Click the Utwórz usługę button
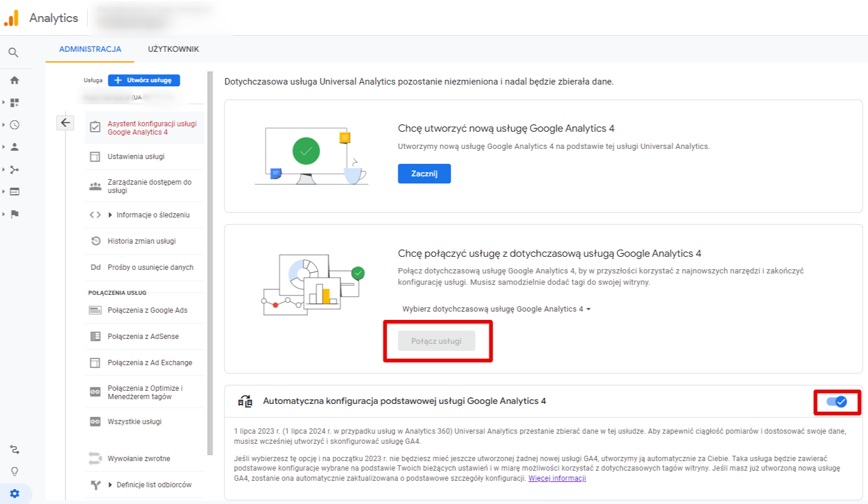The height and width of the screenshot is (504, 868). click(143, 80)
